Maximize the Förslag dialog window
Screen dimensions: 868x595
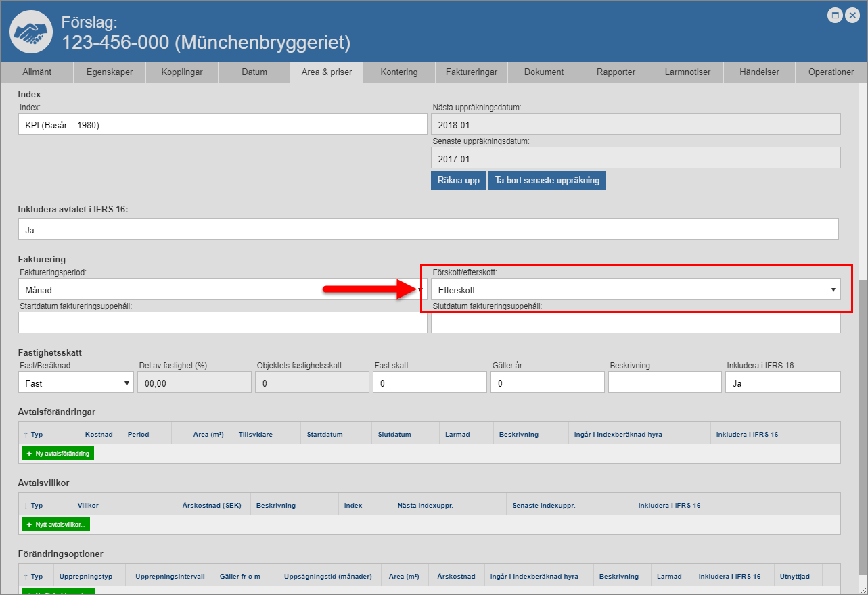coord(836,15)
